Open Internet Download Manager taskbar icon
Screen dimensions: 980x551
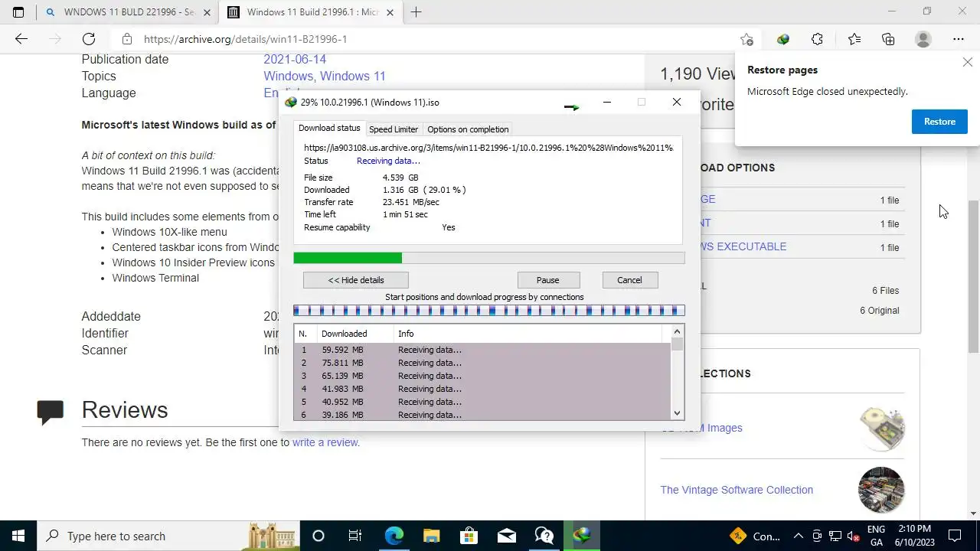pyautogui.click(x=582, y=536)
